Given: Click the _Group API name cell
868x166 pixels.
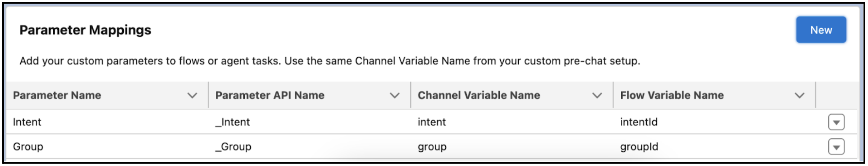Looking at the screenshot, I should click(x=233, y=146).
